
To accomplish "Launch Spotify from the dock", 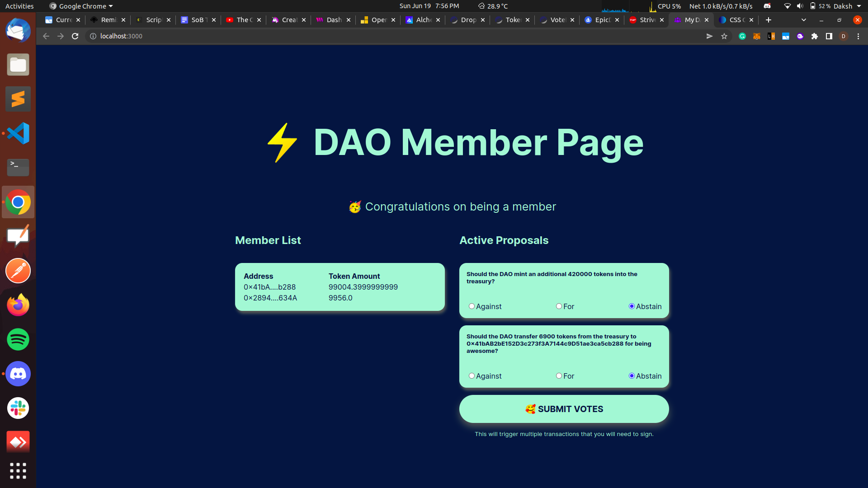I will (18, 339).
